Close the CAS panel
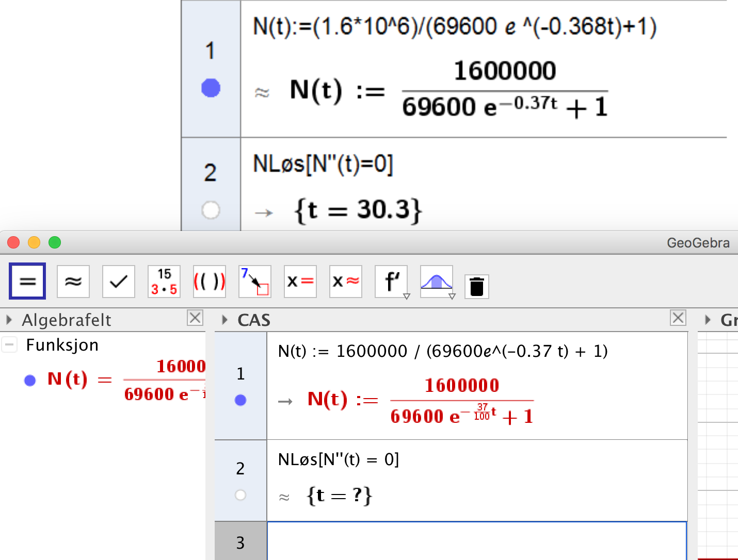This screenshot has width=738, height=560. (678, 318)
